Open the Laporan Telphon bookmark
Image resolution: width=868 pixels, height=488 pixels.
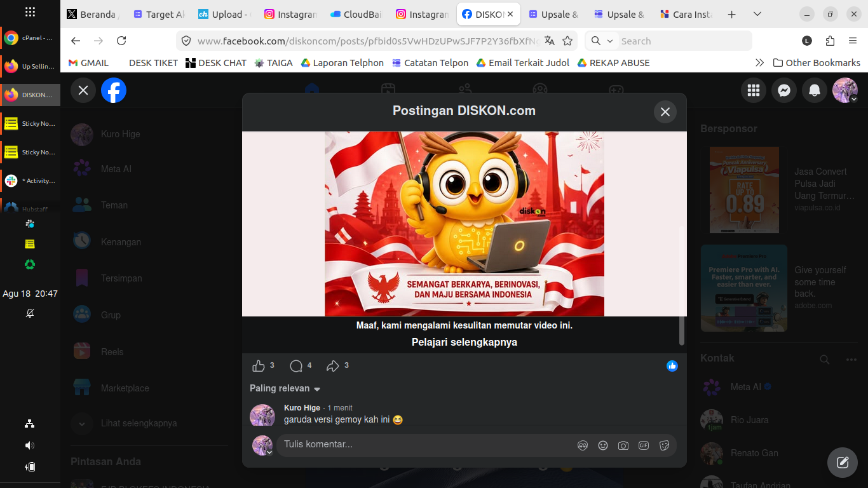coord(342,63)
